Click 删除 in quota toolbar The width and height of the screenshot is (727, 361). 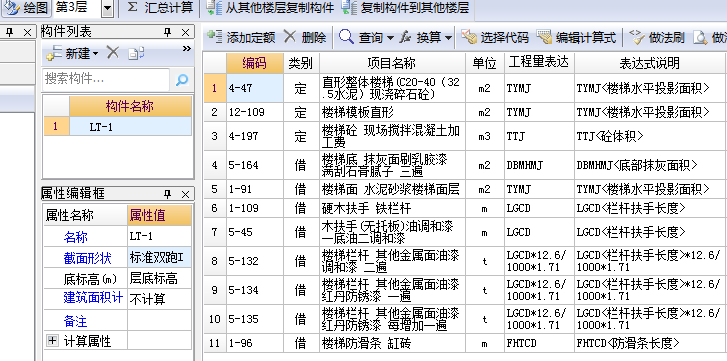coord(305,37)
